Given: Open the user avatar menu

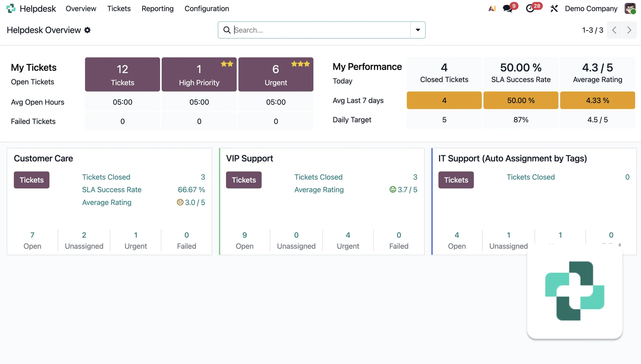Looking at the screenshot, I should coord(630,8).
